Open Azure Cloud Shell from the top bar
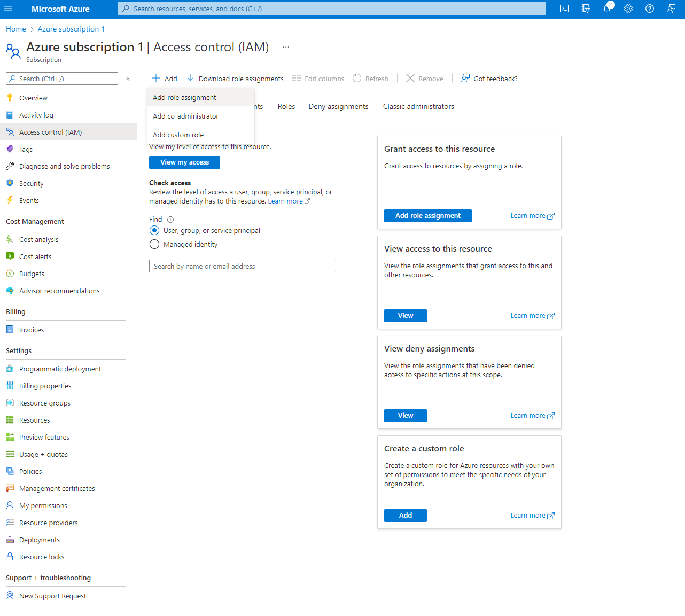 (x=564, y=9)
